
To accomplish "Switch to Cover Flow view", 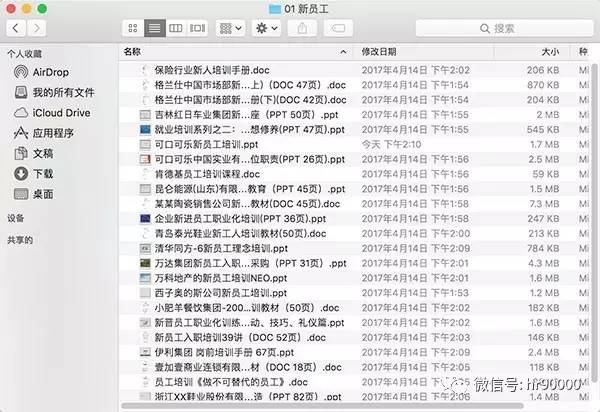I will (196, 28).
